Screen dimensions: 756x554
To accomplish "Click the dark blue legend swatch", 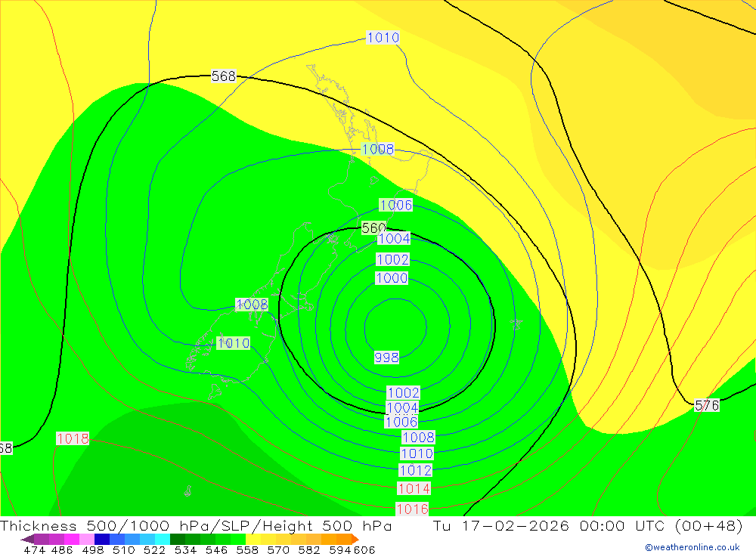I will click(x=102, y=539).
